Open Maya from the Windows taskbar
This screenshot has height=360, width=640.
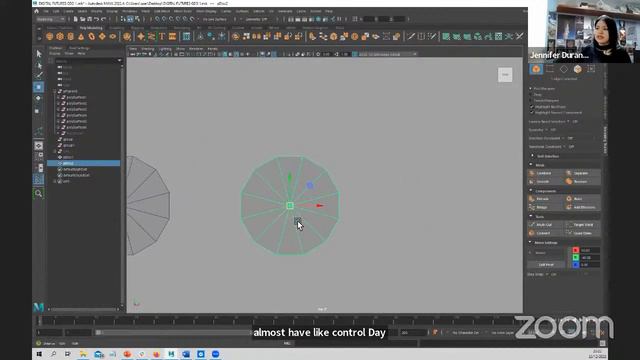pyautogui.click(x=171, y=354)
